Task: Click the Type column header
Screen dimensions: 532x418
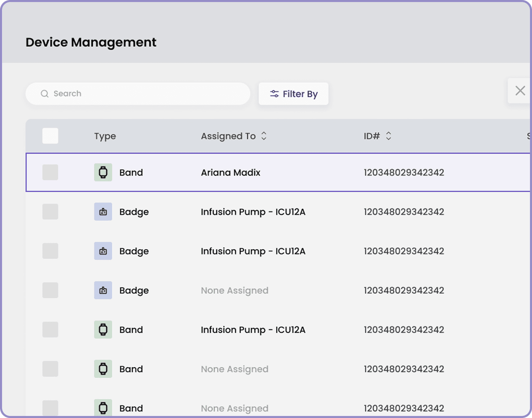Action: pos(105,136)
